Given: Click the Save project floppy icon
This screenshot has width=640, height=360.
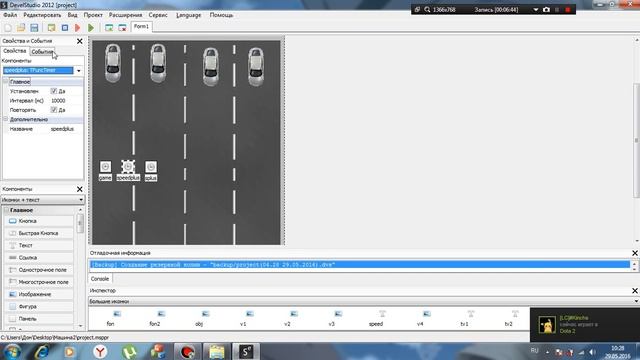Looking at the screenshot, I should (x=34, y=28).
